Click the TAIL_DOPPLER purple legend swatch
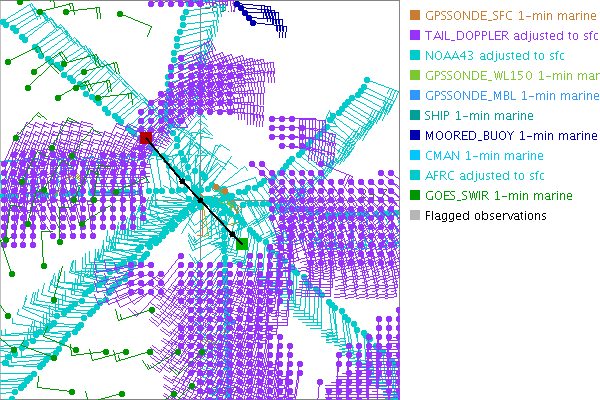The image size is (600, 400). click(x=415, y=36)
